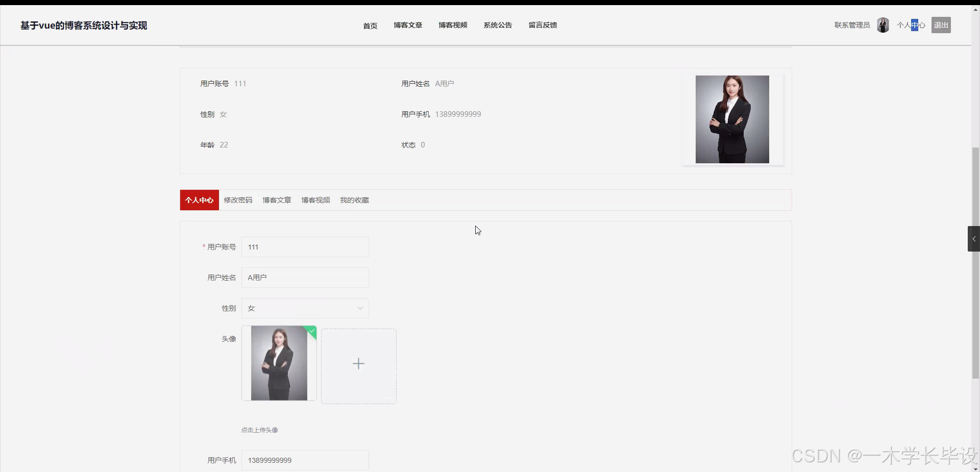Switch to the 我的收藏 tab
Viewport: 980px width, 472px height.
(354, 200)
